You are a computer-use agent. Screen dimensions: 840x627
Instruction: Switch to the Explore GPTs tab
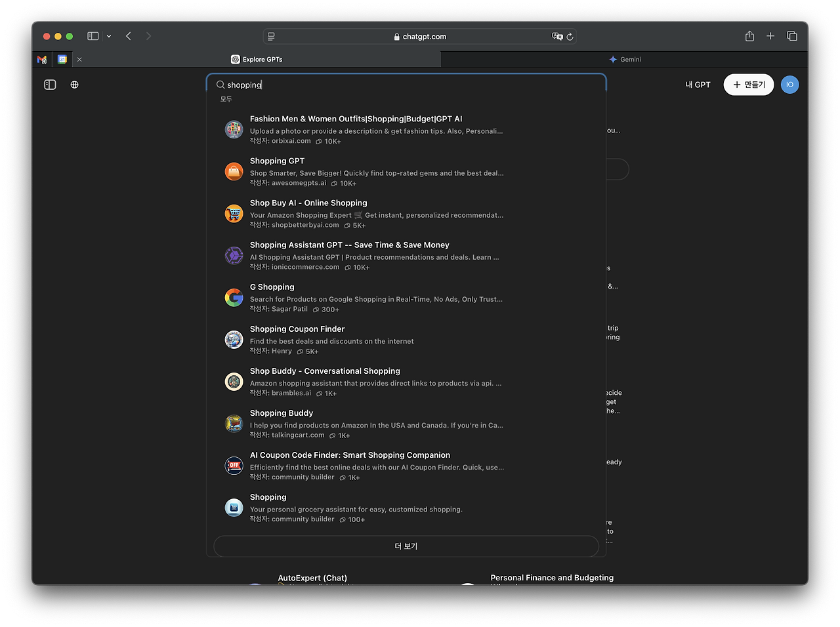tap(257, 59)
